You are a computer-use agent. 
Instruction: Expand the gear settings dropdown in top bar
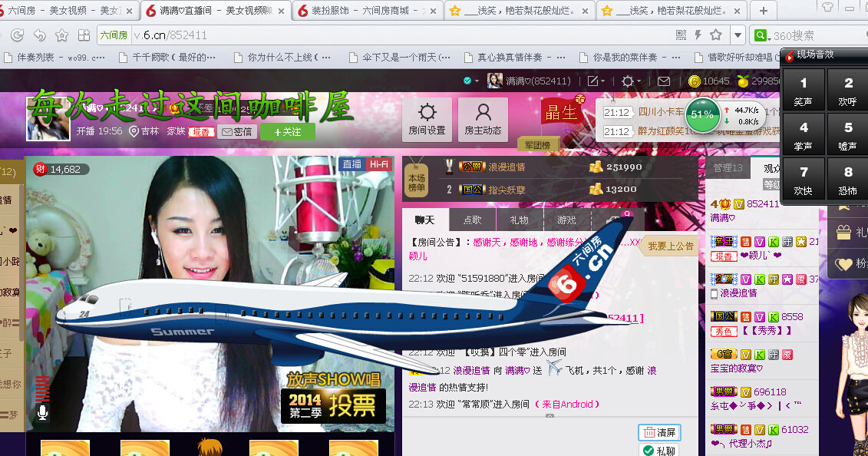coord(630,81)
